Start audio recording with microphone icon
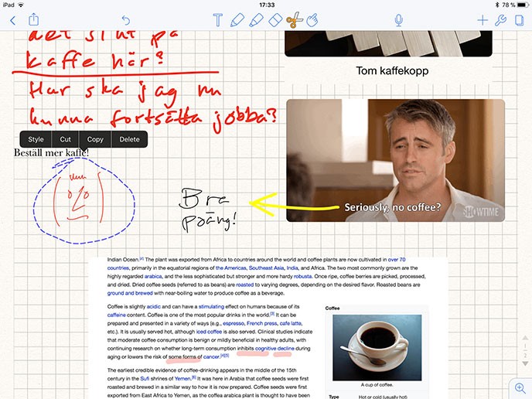 [399, 20]
